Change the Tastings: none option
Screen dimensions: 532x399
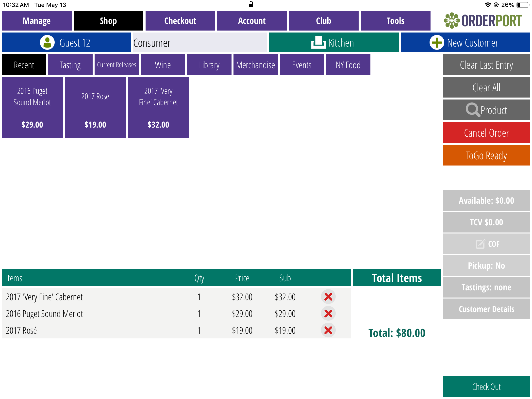pos(486,287)
